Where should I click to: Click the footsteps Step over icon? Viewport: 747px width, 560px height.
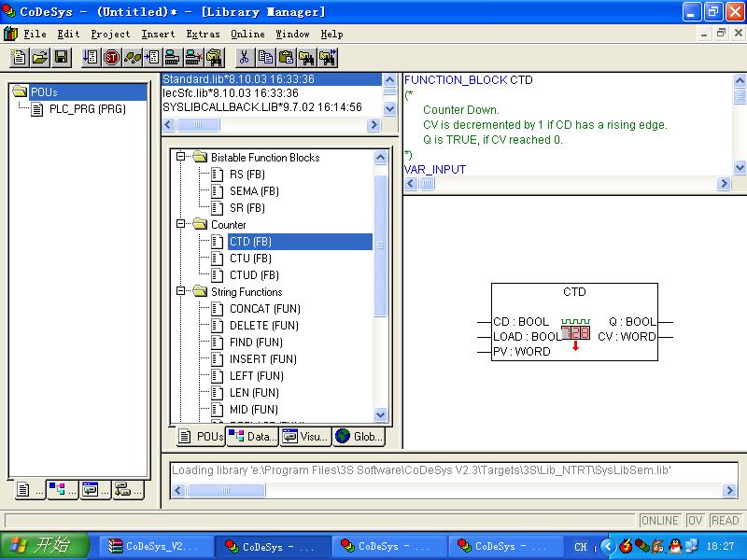(x=132, y=58)
